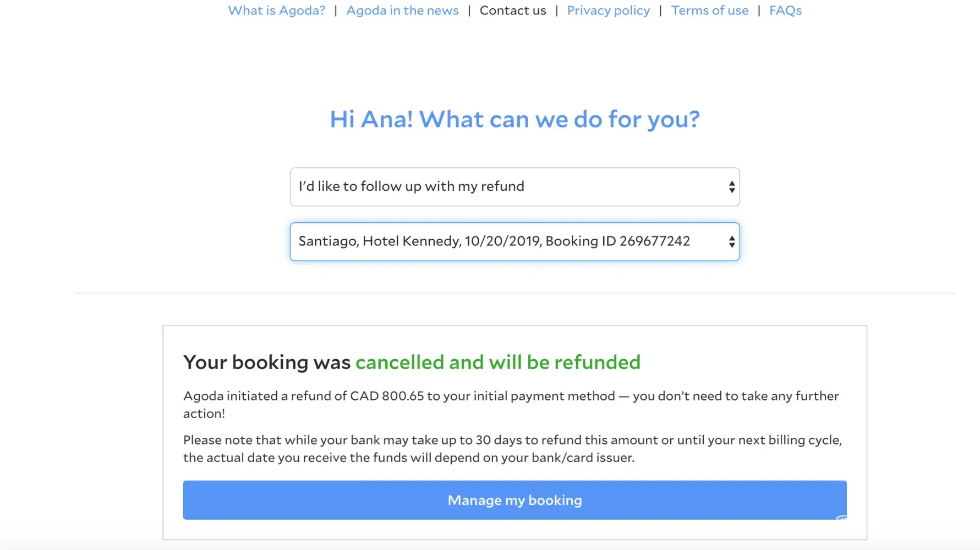Click the horizontal divider below the dropdowns
Screen dimensions: 980x550
coord(514,293)
